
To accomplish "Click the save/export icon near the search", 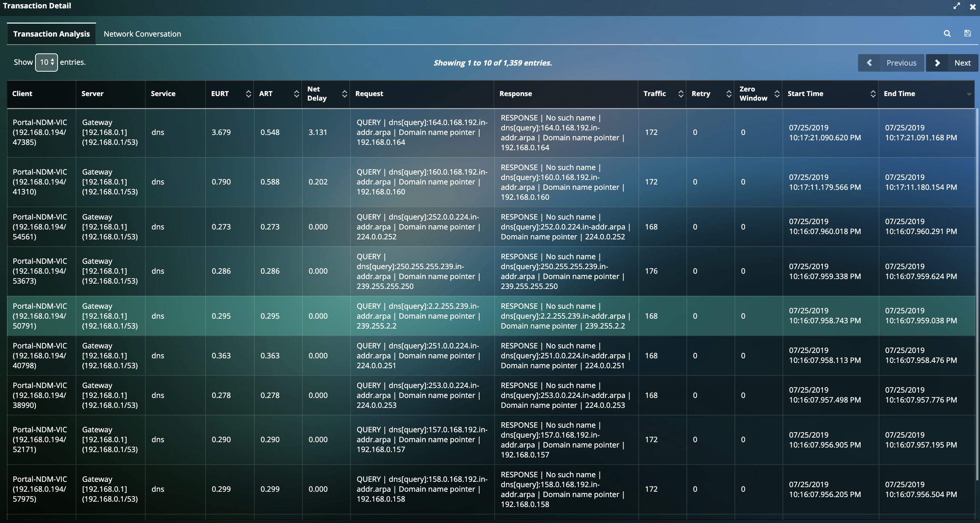I will [x=968, y=34].
